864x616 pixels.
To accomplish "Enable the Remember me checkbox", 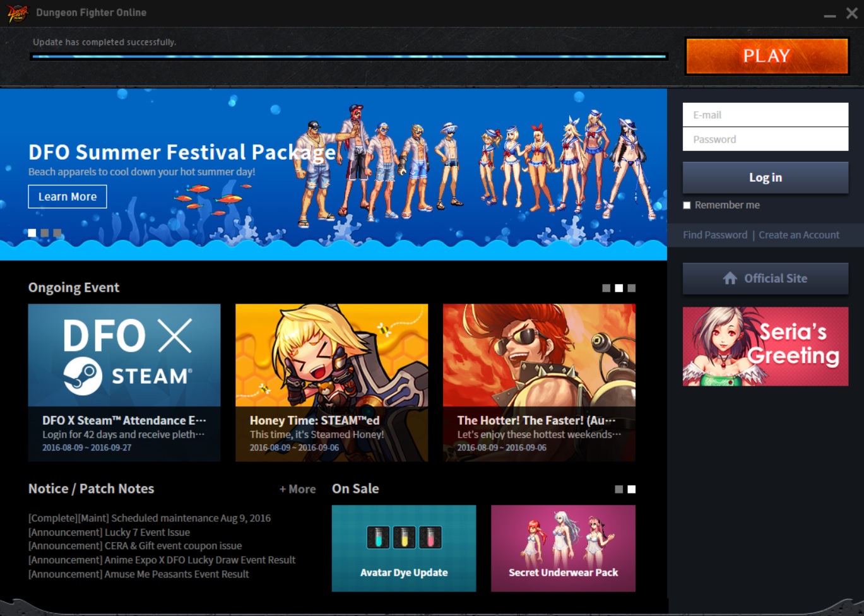I will click(687, 205).
